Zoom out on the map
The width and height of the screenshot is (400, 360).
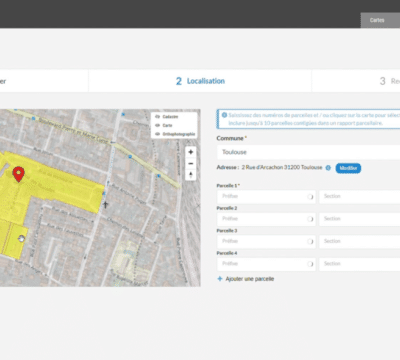coord(191,163)
